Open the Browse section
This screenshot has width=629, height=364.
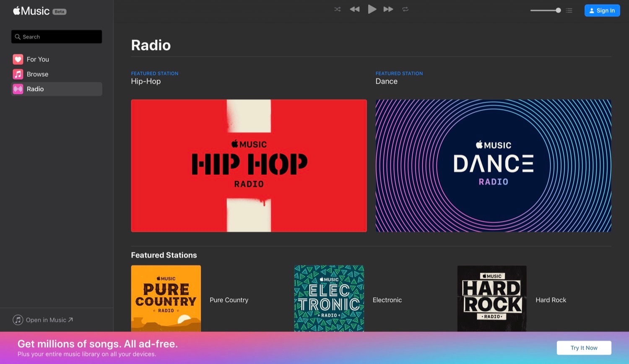tap(57, 74)
